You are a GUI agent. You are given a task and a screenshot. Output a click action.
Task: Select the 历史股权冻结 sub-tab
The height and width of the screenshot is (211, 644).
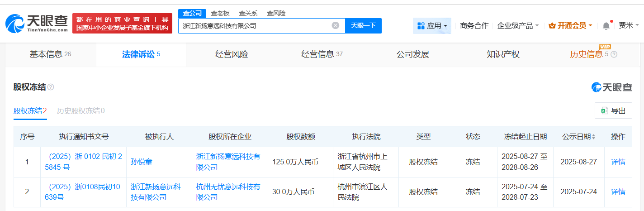click(x=80, y=110)
